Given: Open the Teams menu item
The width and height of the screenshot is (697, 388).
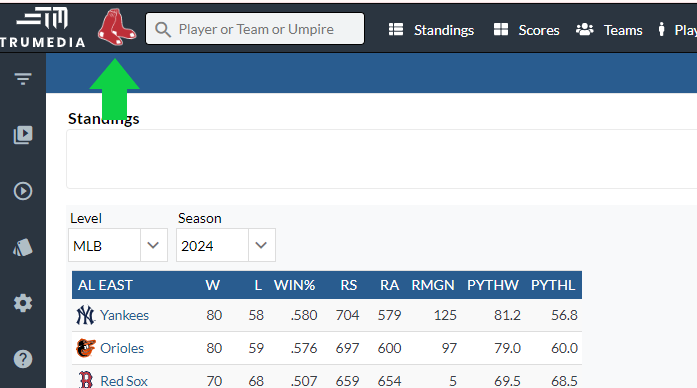Looking at the screenshot, I should [609, 30].
